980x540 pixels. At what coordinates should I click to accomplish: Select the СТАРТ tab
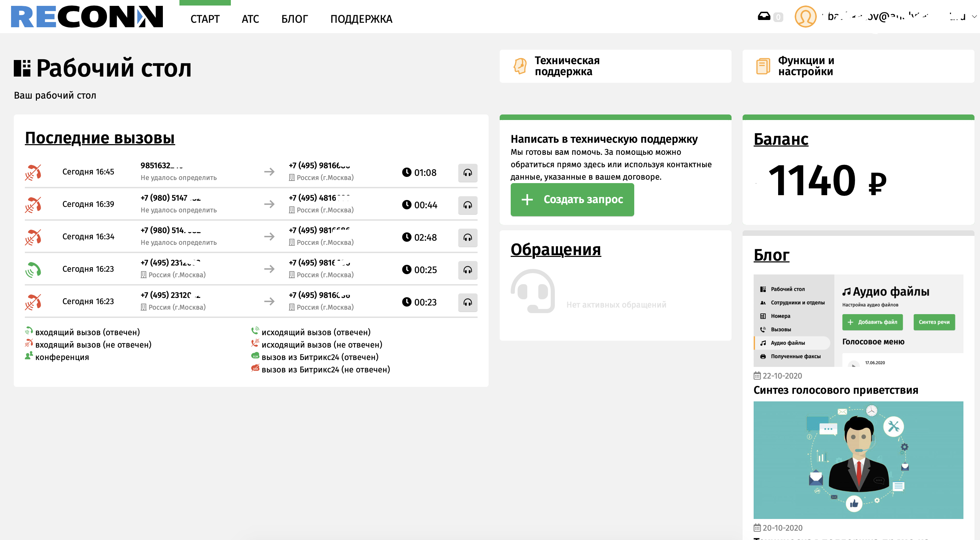pyautogui.click(x=205, y=19)
